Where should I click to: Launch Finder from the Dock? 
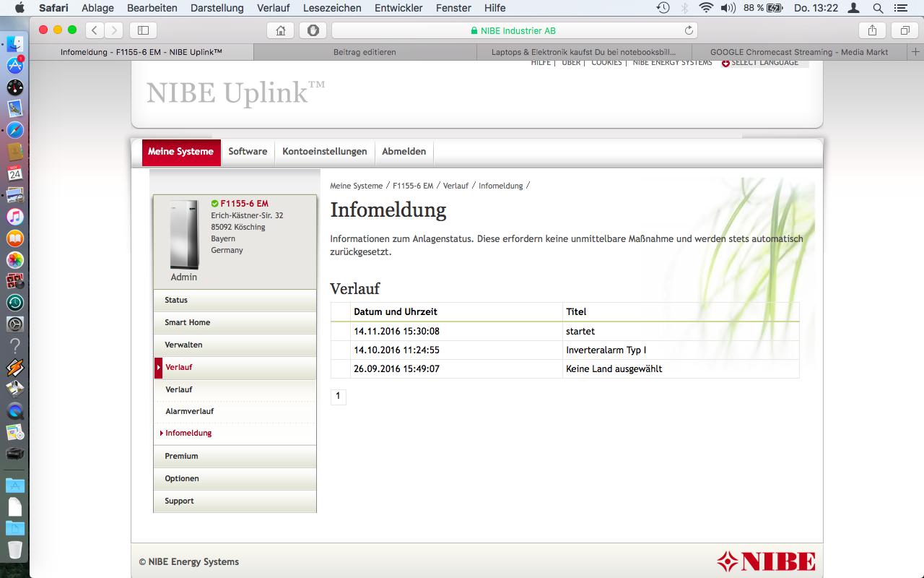[x=15, y=44]
